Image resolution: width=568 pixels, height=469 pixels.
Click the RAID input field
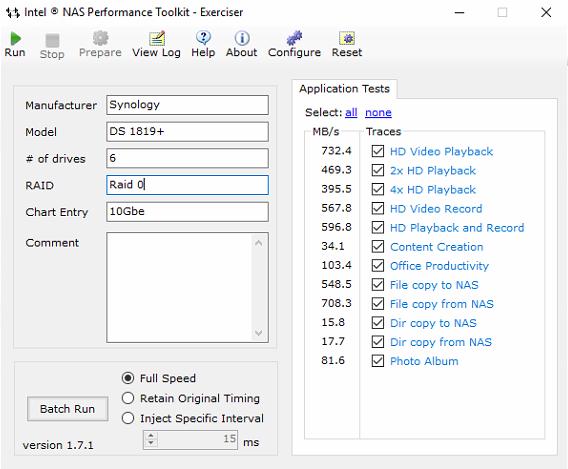pos(187,185)
